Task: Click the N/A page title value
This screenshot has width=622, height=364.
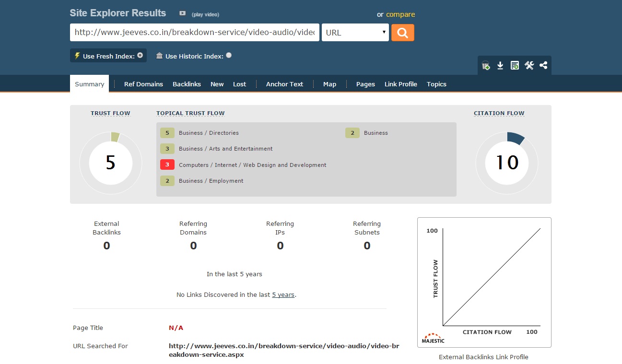Action: 176,328
